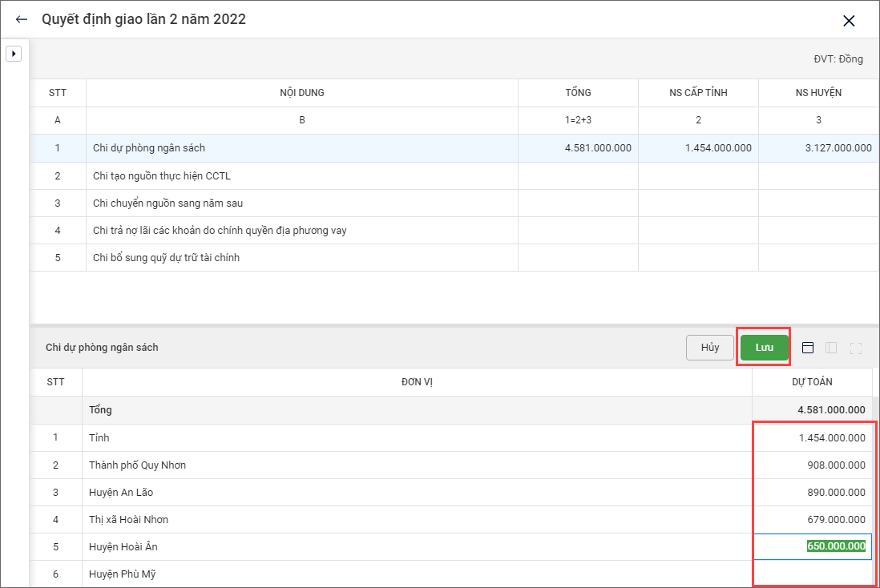Click Chi trả nợ lãi row's NS HUYỆN cell
Image resolution: width=880 pixels, height=588 pixels.
point(817,230)
